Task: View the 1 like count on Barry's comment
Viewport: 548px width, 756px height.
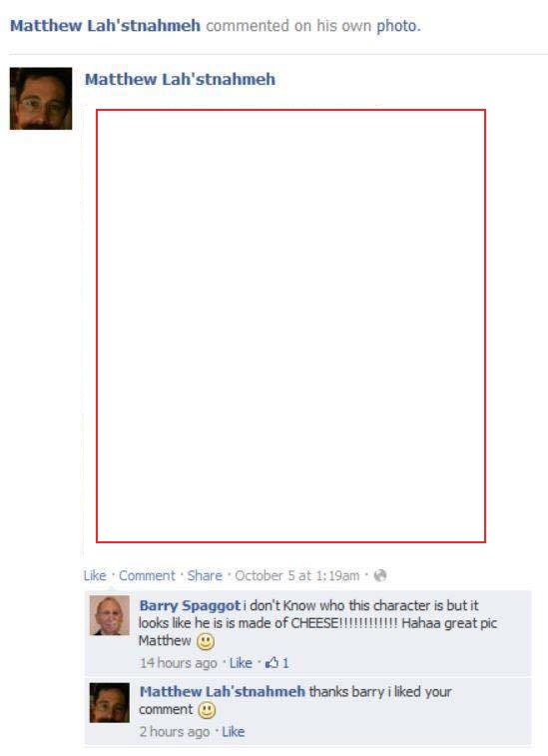Action: click(285, 663)
